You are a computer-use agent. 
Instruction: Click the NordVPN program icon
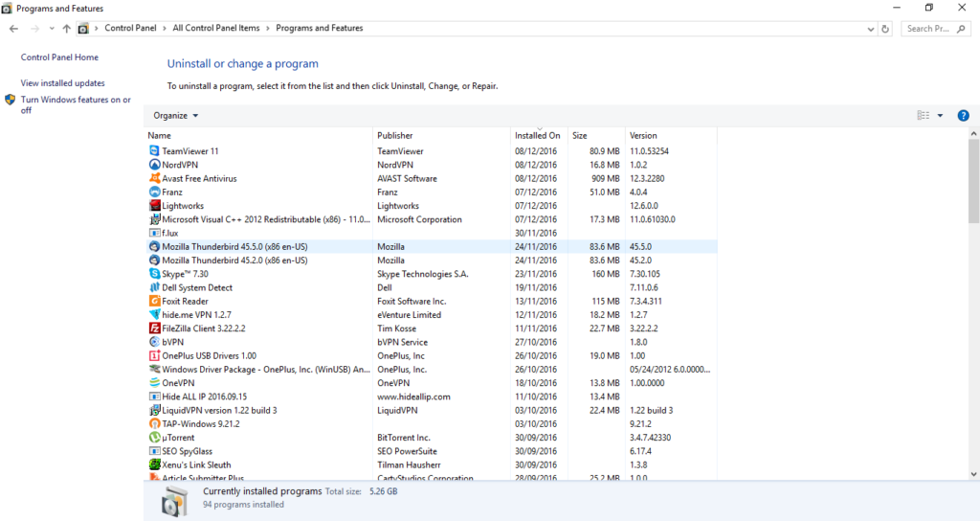154,165
